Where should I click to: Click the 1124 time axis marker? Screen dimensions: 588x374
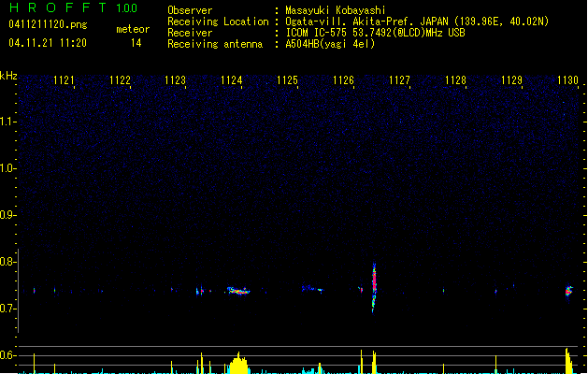coord(232,80)
